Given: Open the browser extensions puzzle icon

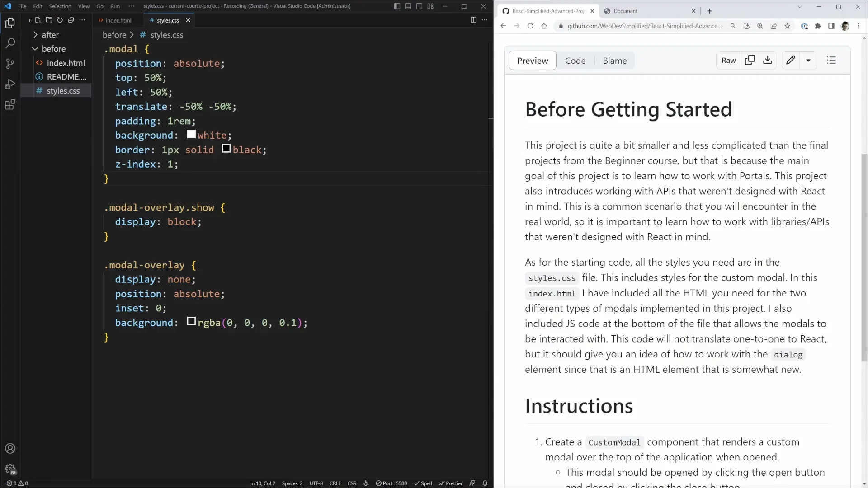Looking at the screenshot, I should point(818,26).
